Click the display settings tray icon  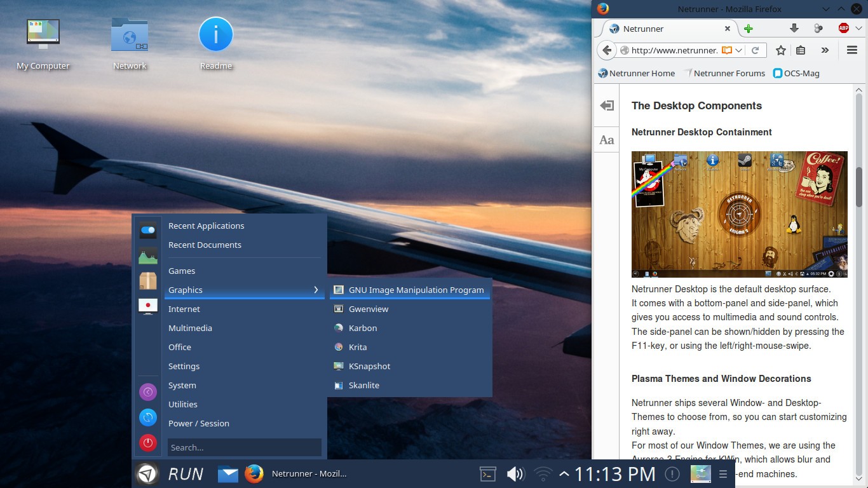click(701, 474)
